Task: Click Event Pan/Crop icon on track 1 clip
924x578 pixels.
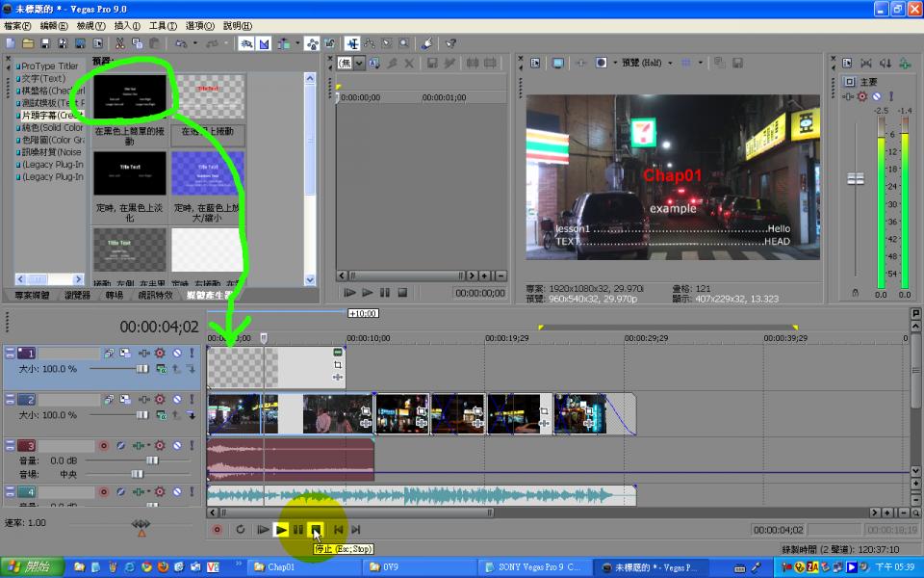Action: coord(338,365)
